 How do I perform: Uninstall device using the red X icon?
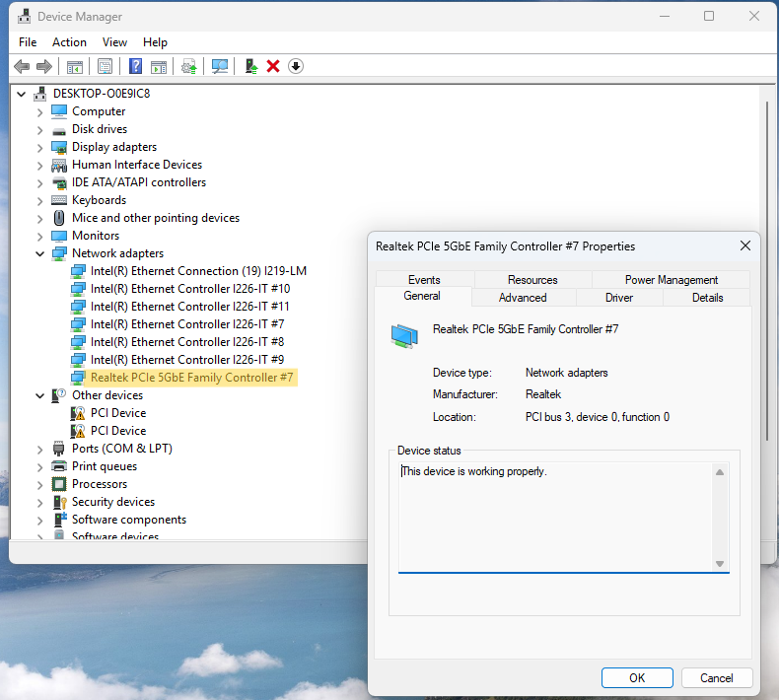pos(273,66)
